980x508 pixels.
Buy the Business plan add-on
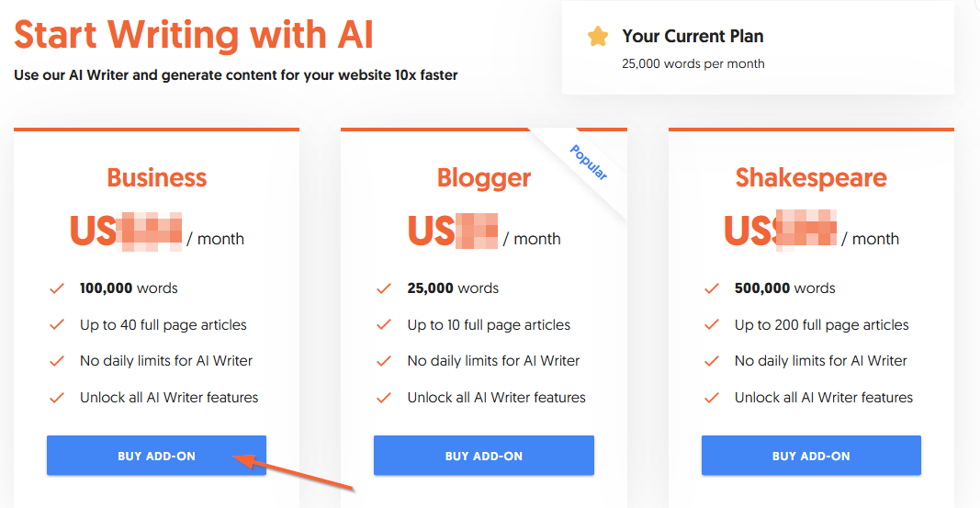coord(156,456)
